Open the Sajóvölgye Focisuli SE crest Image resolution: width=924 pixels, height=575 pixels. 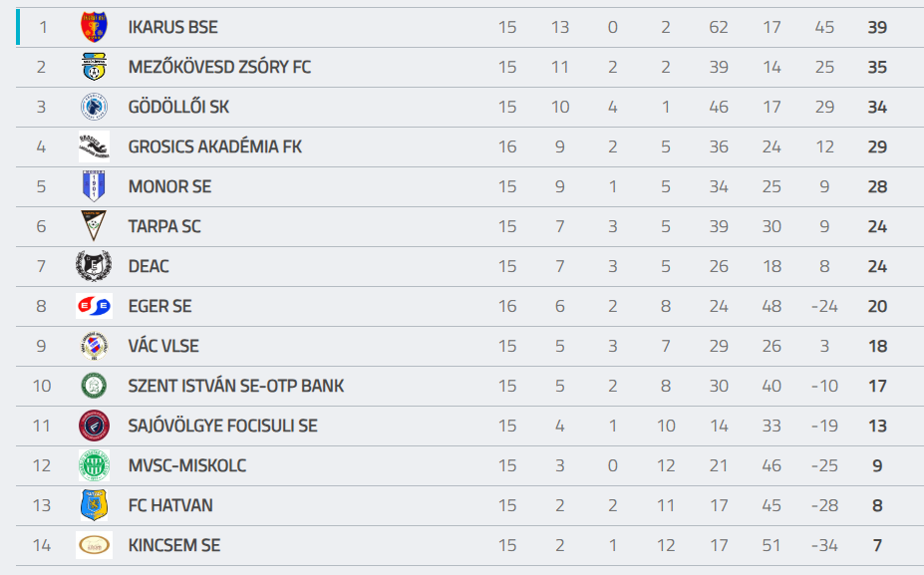[94, 426]
